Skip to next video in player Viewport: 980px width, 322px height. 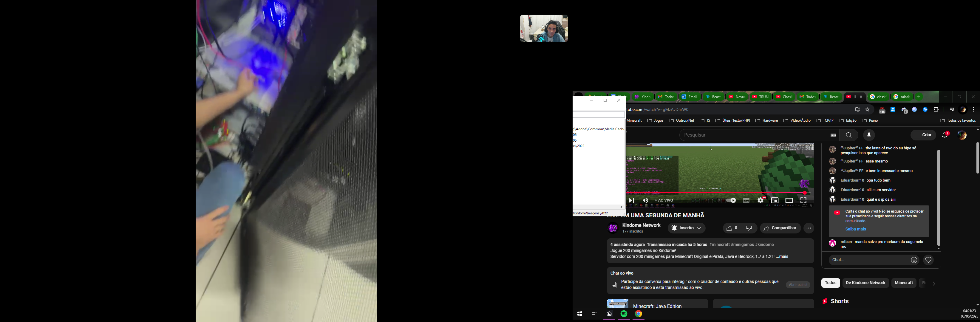(632, 200)
